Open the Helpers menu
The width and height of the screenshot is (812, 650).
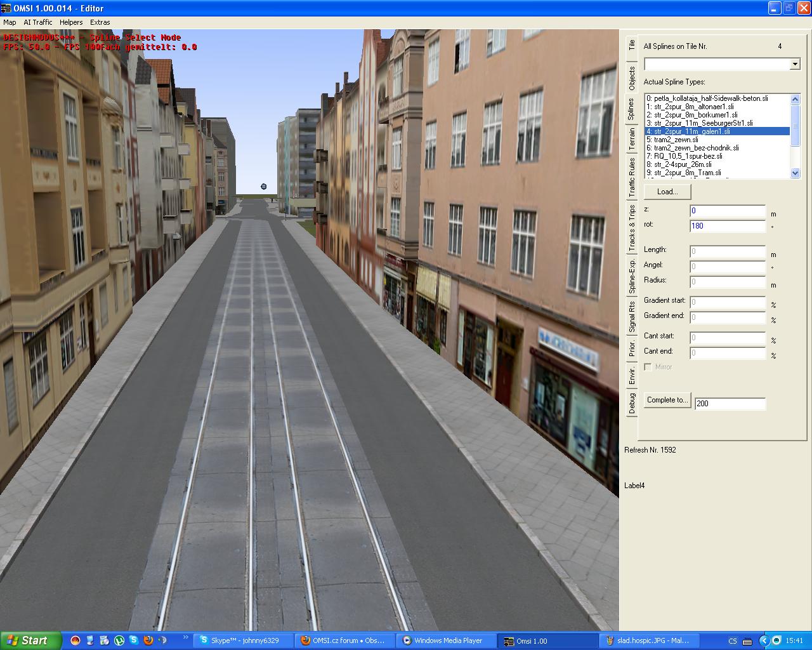coord(71,22)
